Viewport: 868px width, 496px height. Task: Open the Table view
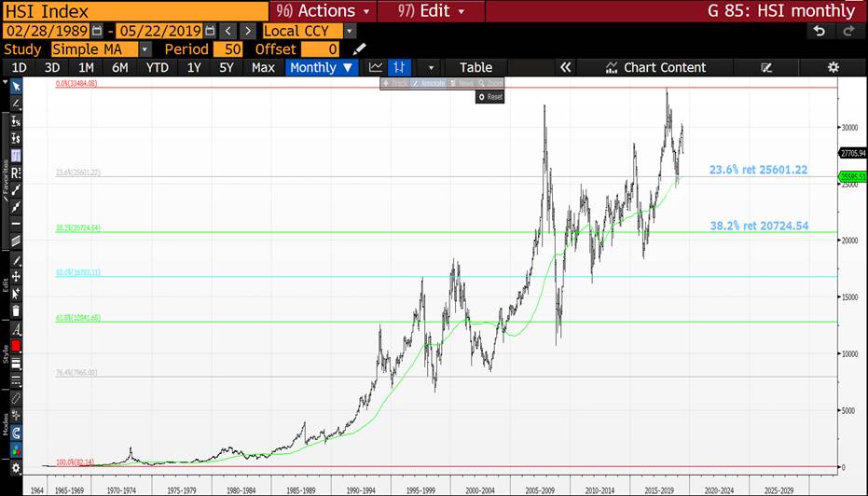click(475, 67)
